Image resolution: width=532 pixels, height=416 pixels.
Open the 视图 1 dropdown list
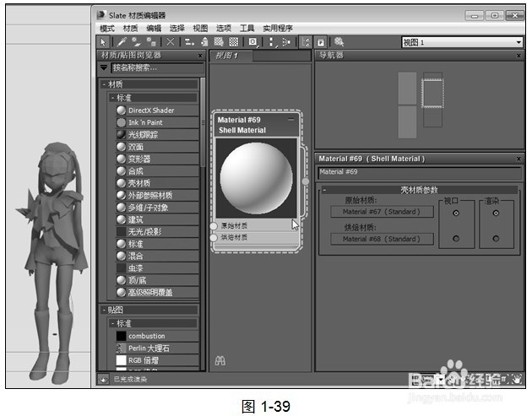518,42
